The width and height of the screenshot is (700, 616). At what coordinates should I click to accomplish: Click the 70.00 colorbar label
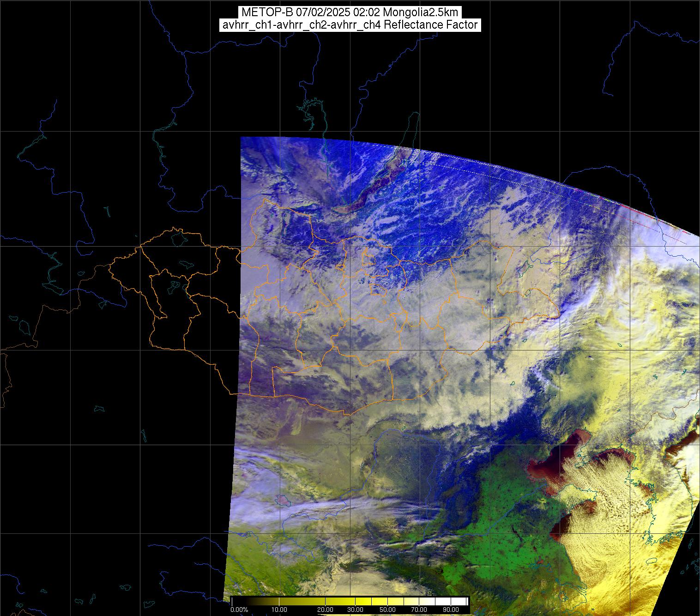(419, 610)
